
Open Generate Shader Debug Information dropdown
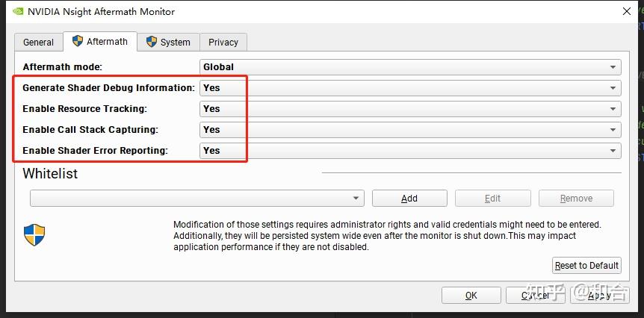pos(410,88)
